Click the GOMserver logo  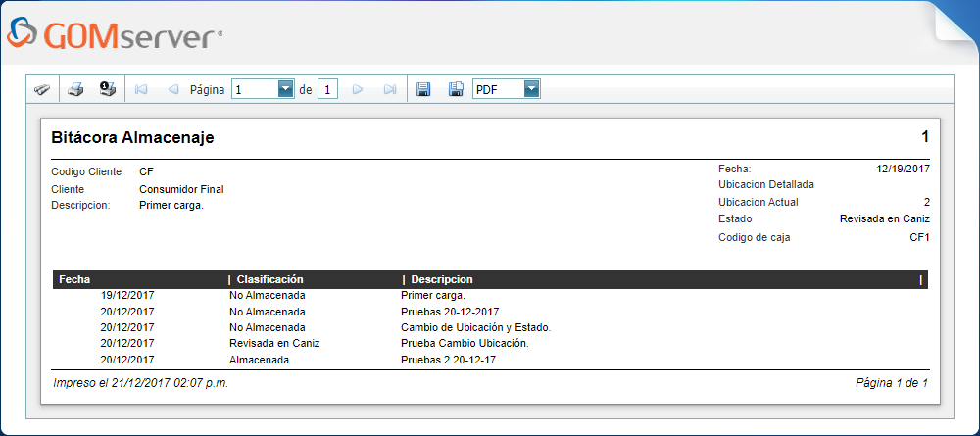coord(114,35)
